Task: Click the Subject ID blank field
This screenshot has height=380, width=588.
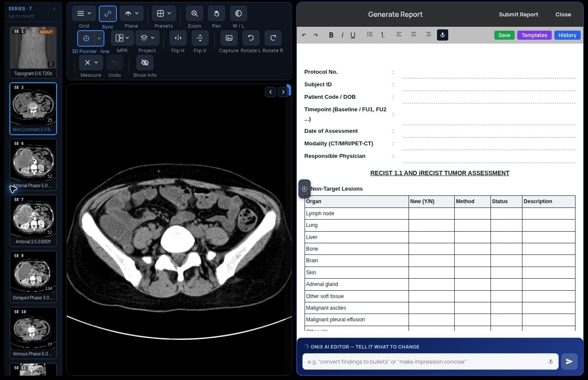Action: point(489,85)
